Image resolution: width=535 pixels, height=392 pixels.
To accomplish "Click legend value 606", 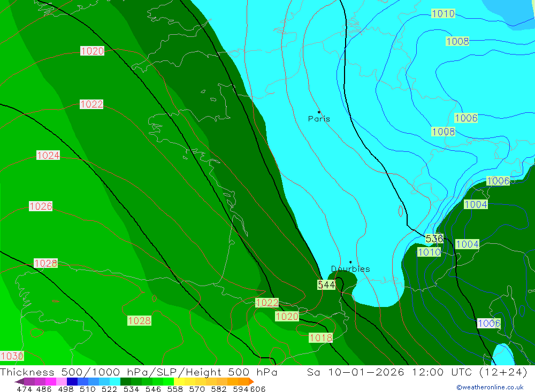I will 258,389.
